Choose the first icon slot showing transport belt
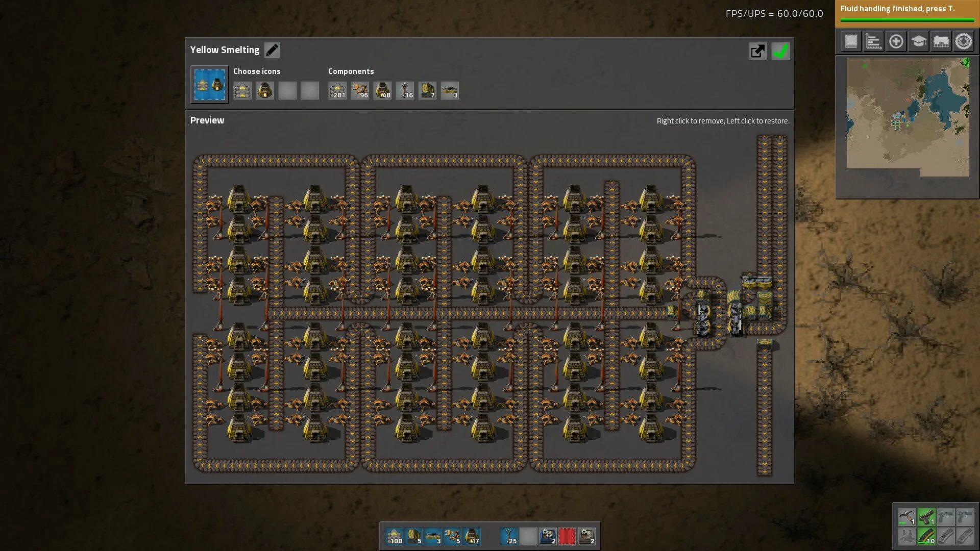 242,91
